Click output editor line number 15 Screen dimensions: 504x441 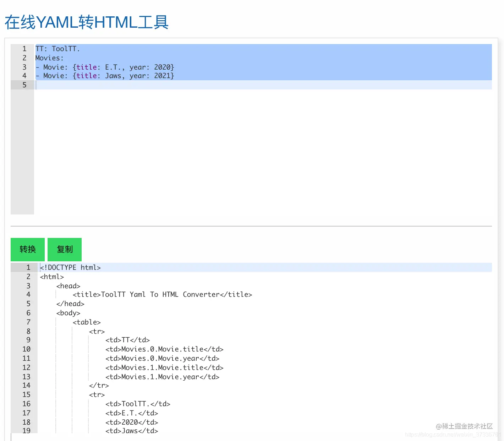point(27,394)
